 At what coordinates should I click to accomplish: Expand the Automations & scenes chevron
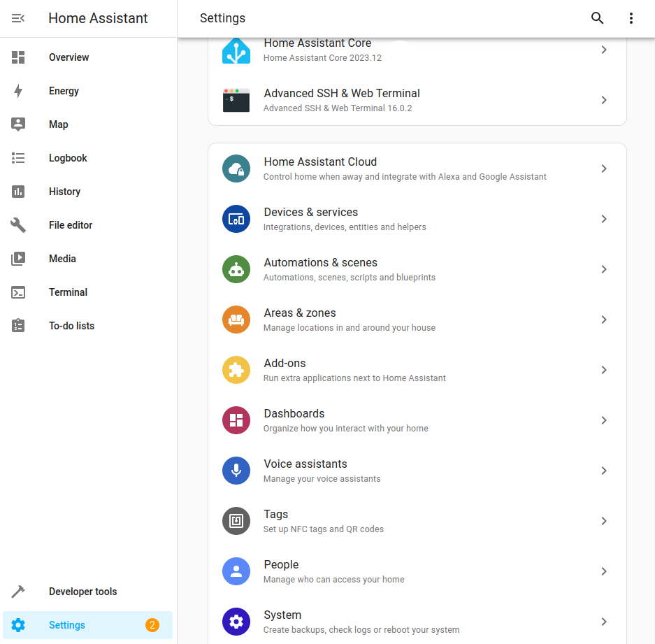pos(604,269)
